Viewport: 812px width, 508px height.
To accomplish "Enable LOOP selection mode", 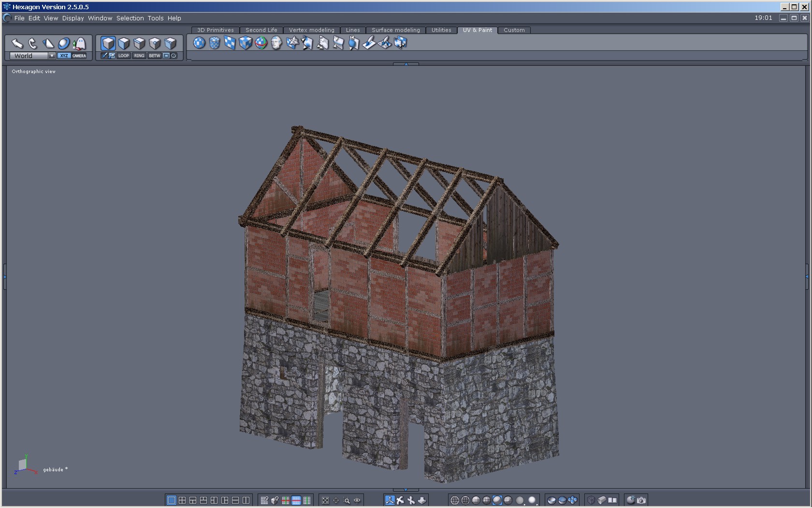I will point(124,56).
